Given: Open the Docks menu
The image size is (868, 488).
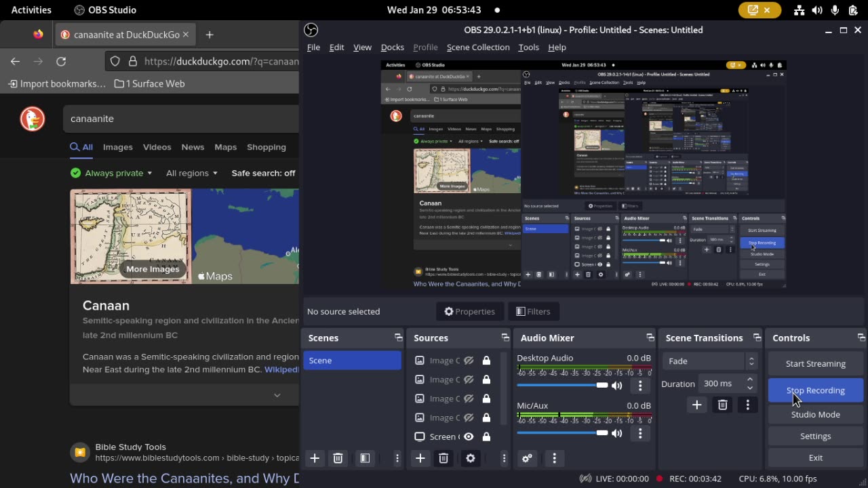Looking at the screenshot, I should [x=393, y=47].
